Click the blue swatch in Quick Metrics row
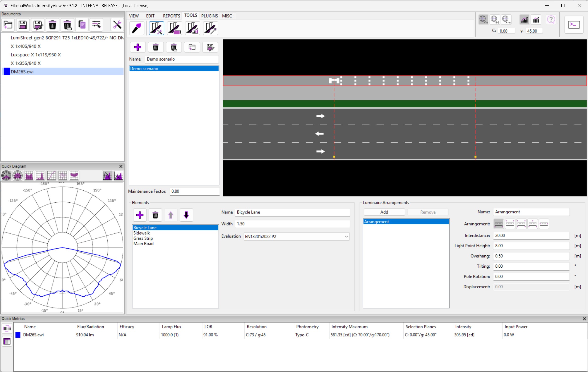The height and width of the screenshot is (372, 588). tap(18, 335)
